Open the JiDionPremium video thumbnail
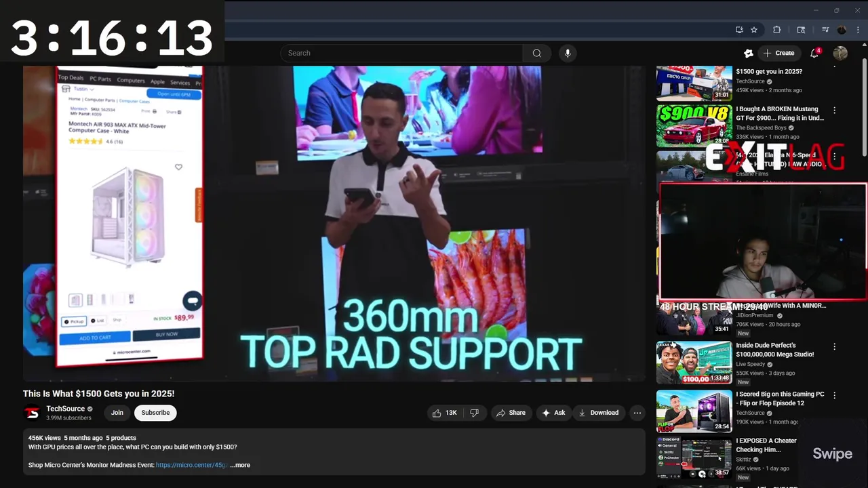The image size is (868, 488). coord(694,319)
